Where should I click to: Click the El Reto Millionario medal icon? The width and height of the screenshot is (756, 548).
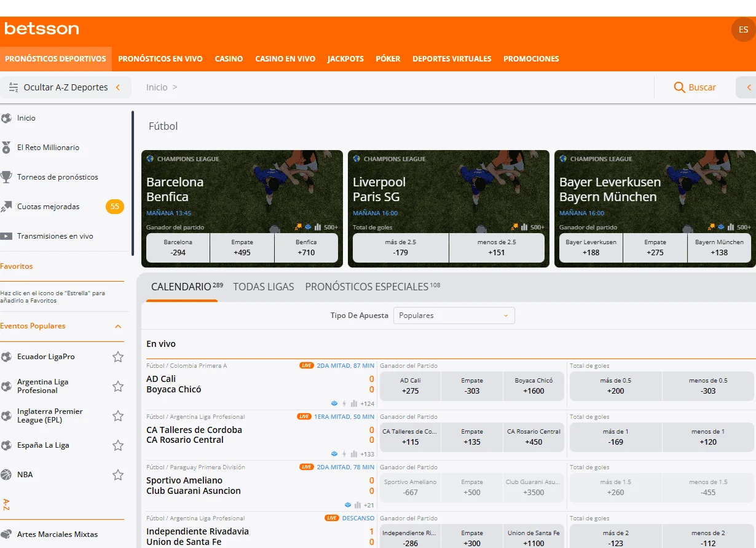pos(6,148)
